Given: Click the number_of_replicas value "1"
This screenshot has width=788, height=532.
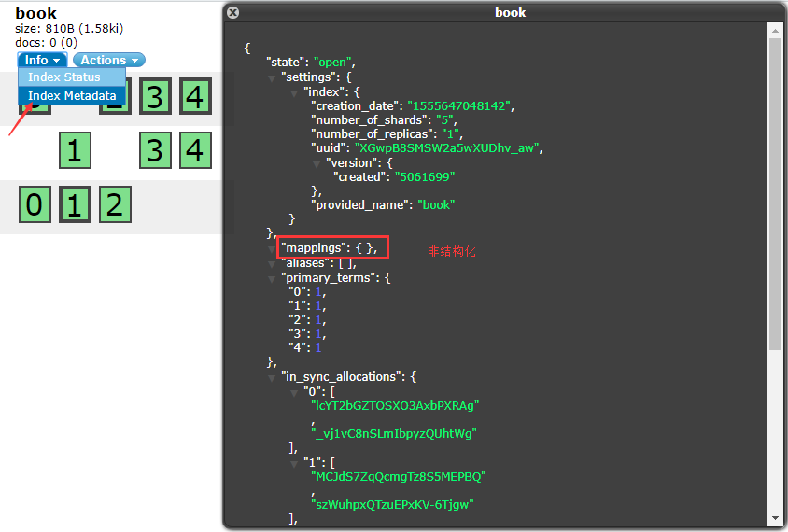Looking at the screenshot, I should (x=450, y=134).
